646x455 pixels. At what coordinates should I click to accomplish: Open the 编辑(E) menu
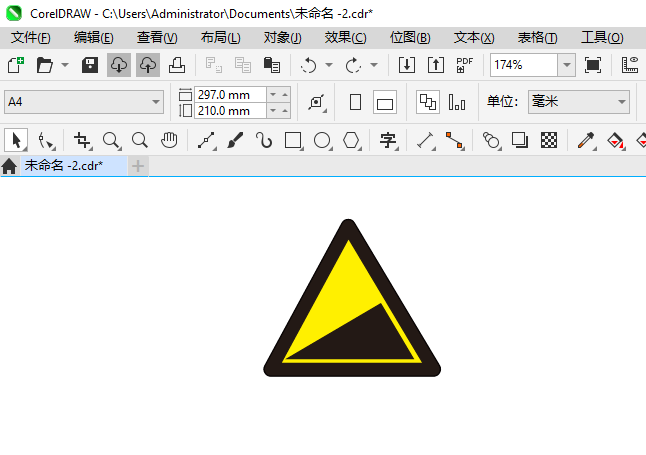[x=94, y=38]
